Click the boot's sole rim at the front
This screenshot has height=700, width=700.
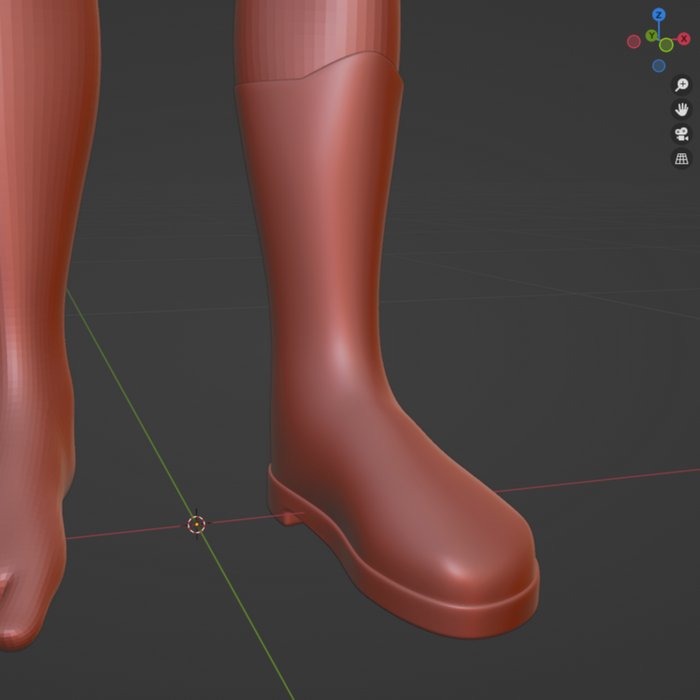[x=480, y=620]
